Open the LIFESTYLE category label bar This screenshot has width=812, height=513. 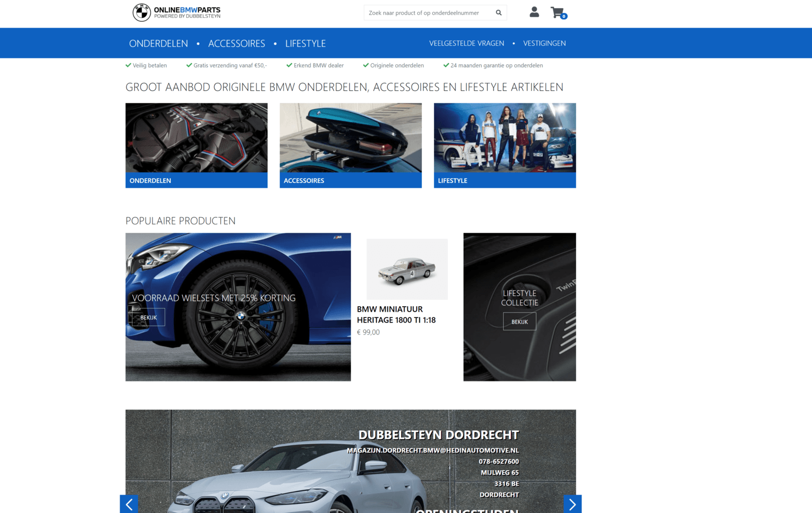click(x=505, y=180)
